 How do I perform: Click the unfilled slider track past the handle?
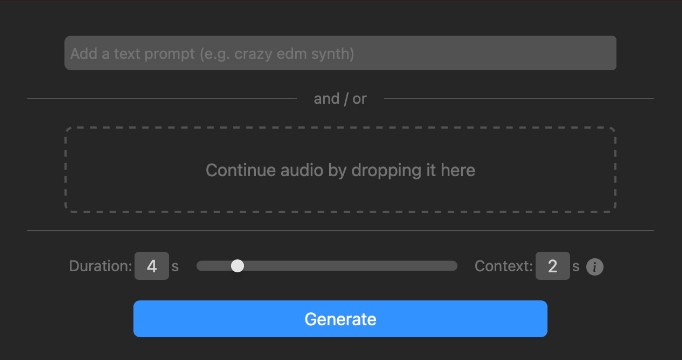[x=350, y=266]
